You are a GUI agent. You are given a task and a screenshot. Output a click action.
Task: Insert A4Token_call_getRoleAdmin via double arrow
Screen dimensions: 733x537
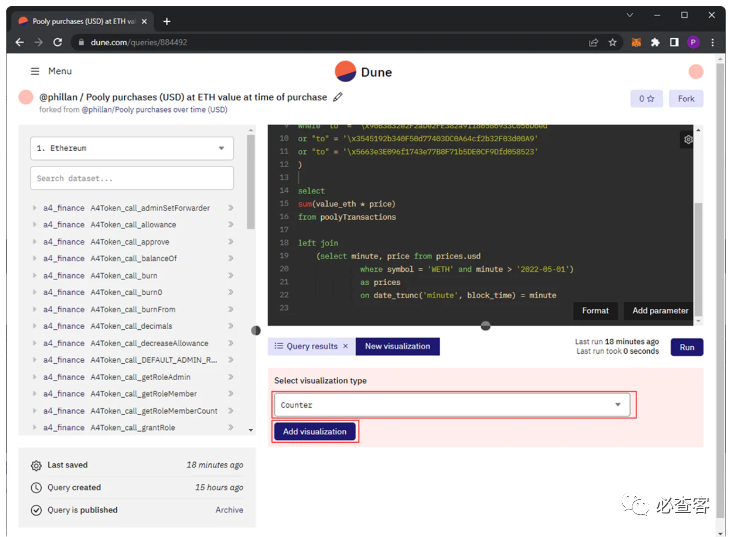[x=230, y=377]
